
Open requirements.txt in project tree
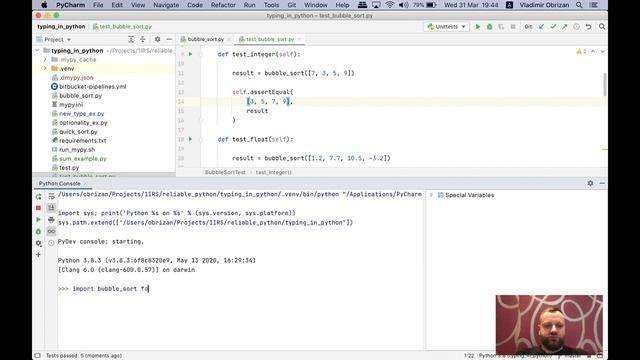pyautogui.click(x=82, y=140)
